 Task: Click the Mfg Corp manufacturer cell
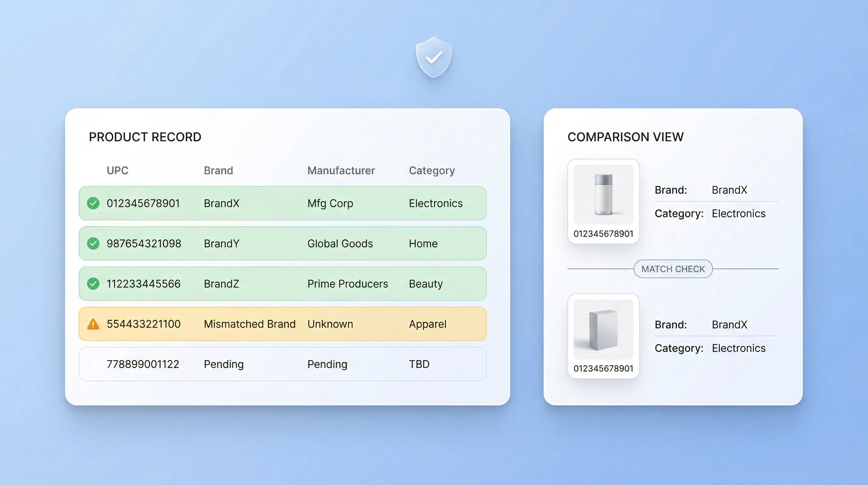[x=330, y=203]
